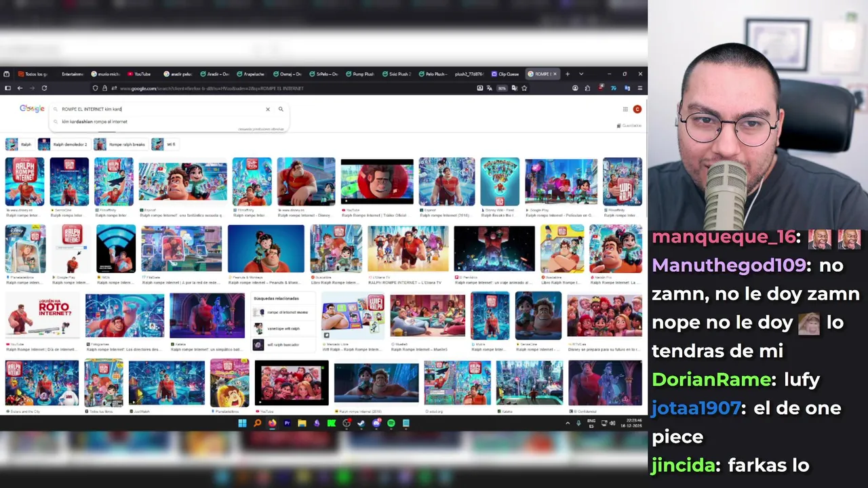Select the 'Rompe ralph breaks' filter chip
The height and width of the screenshot is (488, 868).
[120, 144]
